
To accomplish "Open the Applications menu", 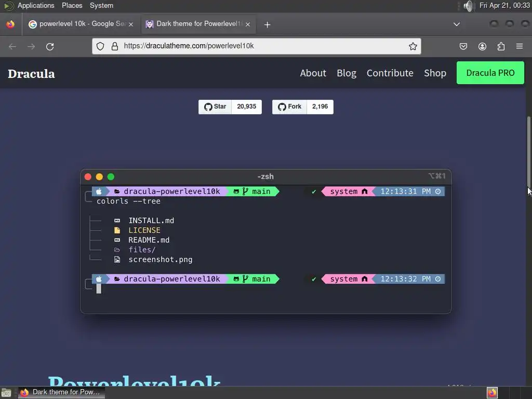I will (36, 5).
